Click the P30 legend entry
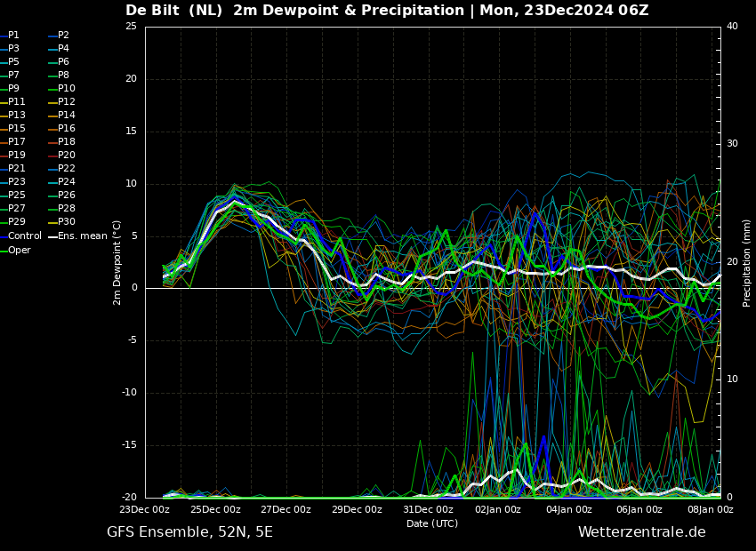The image size is (756, 551). tap(62, 221)
